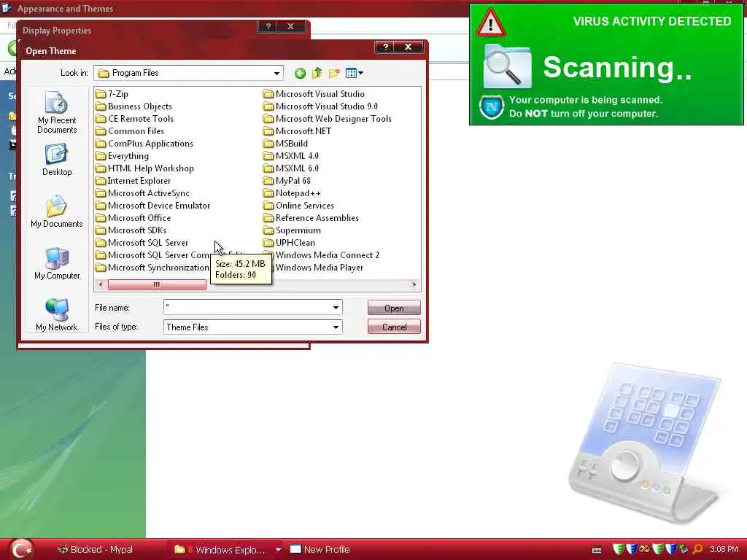Select the Notepad++ folder
Screen dimensions: 747x560
point(292,192)
